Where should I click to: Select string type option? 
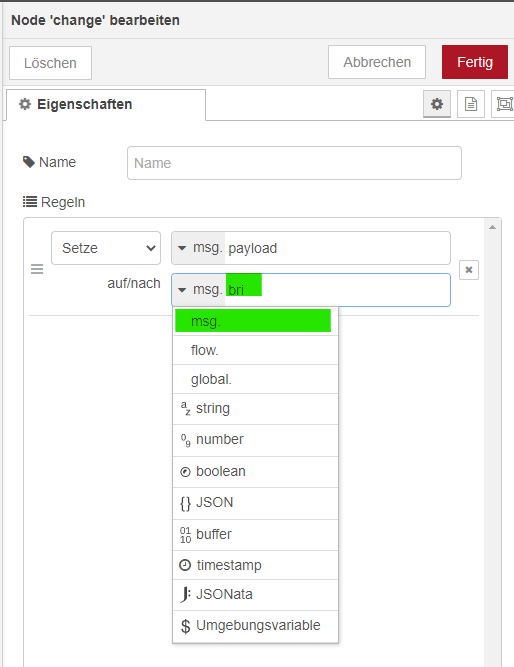pyautogui.click(x=255, y=409)
